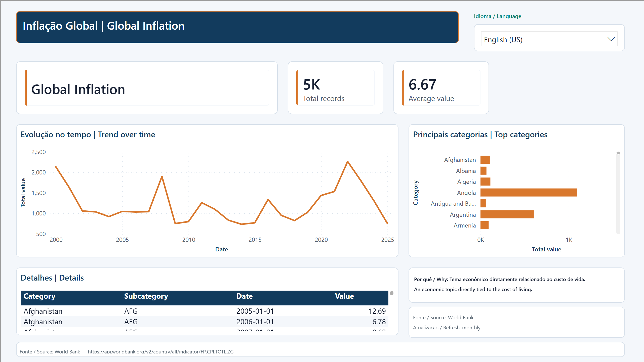Click the Angola label on the category axis
The width and height of the screenshot is (644, 362).
pyautogui.click(x=466, y=193)
